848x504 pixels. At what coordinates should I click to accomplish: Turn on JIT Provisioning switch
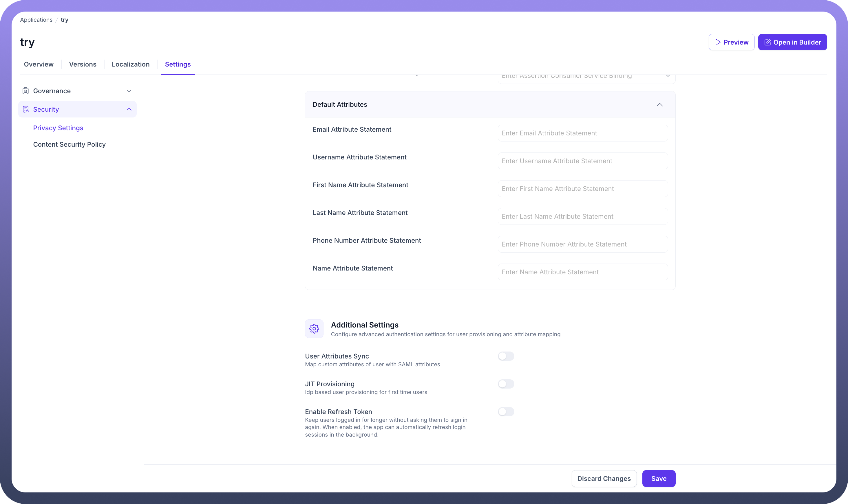pyautogui.click(x=506, y=384)
